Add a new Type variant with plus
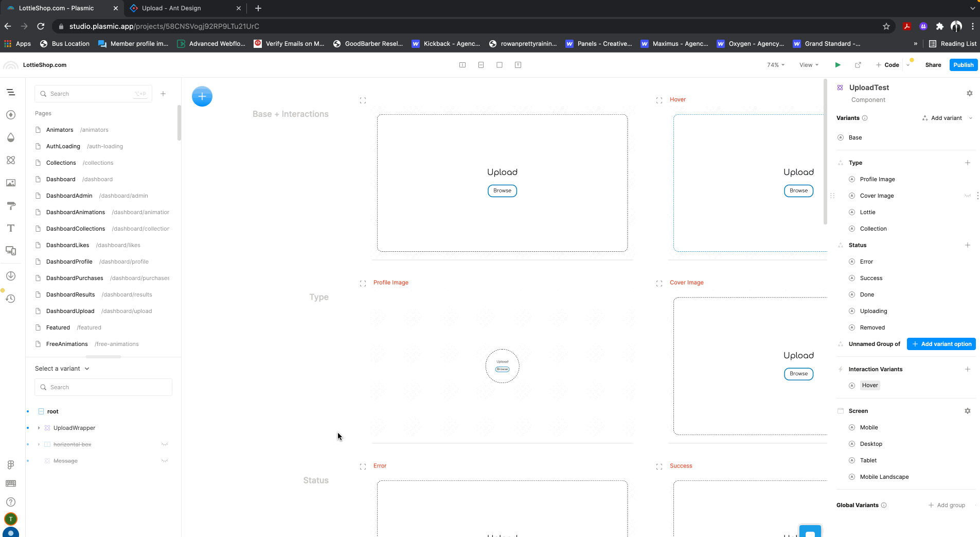 968,163
